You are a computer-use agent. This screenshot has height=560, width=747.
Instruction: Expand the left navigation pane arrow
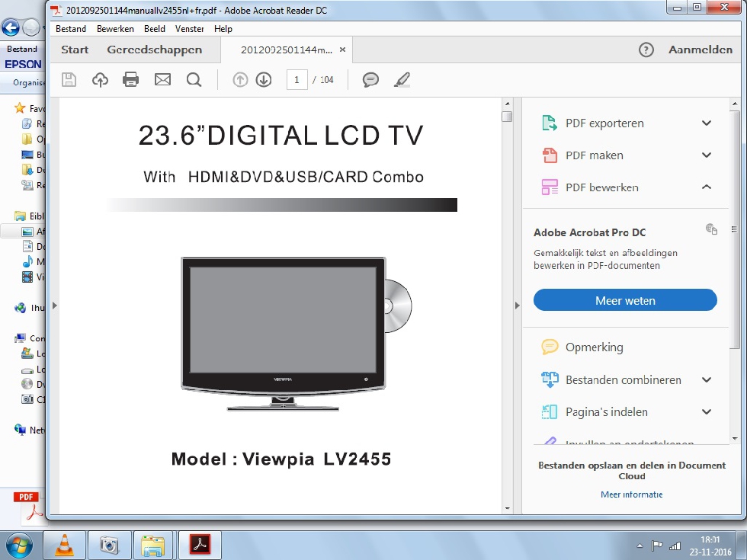click(55, 306)
